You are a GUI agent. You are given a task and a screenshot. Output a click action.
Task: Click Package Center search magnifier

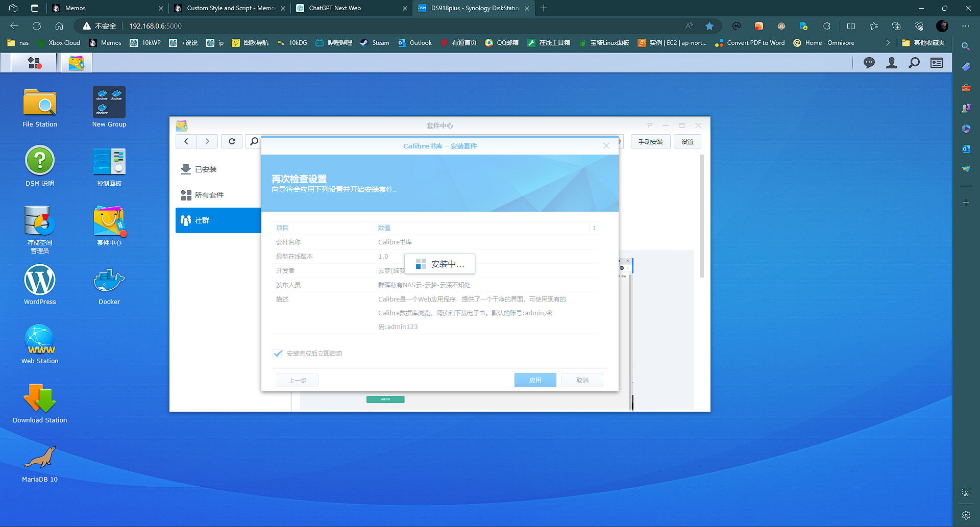pyautogui.click(x=254, y=141)
